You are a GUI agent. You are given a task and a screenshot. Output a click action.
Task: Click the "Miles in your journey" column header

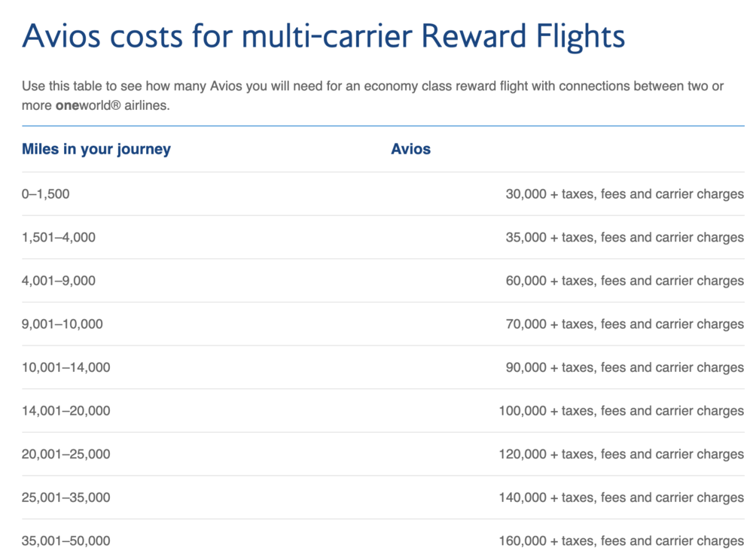coord(96,149)
